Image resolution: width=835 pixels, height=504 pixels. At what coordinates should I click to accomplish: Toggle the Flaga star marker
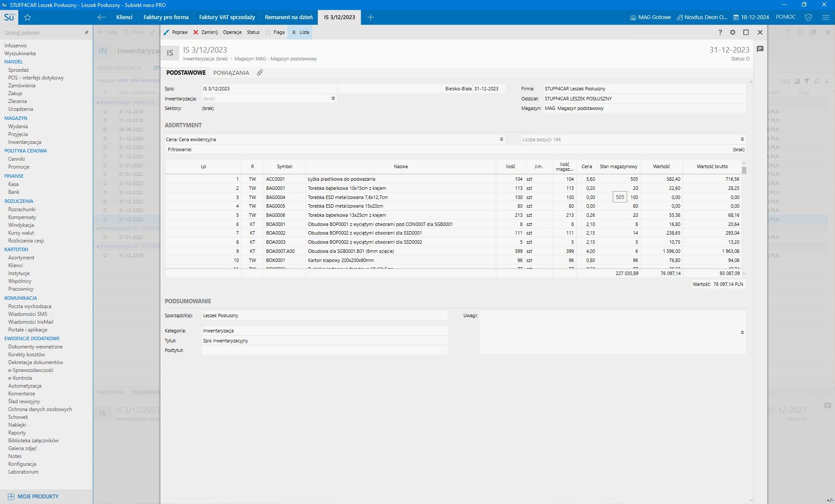pyautogui.click(x=275, y=32)
